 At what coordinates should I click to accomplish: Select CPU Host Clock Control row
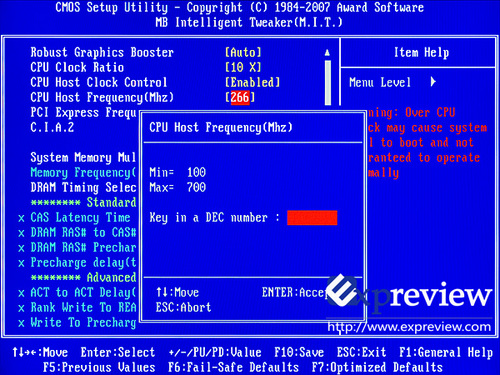[99, 83]
